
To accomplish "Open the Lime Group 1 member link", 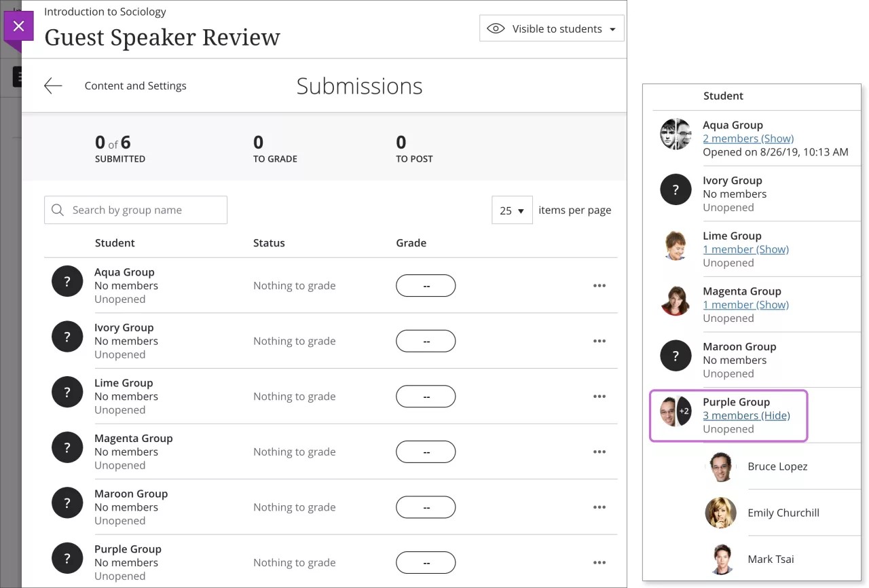I will coord(745,249).
